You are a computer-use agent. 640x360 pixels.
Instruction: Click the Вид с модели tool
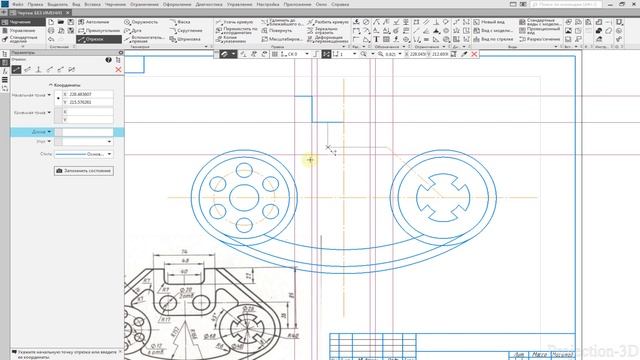click(x=492, y=31)
